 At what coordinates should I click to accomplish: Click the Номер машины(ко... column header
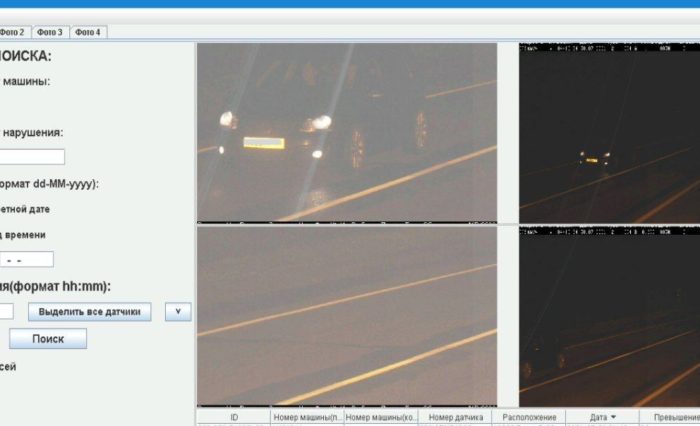[x=381, y=417]
